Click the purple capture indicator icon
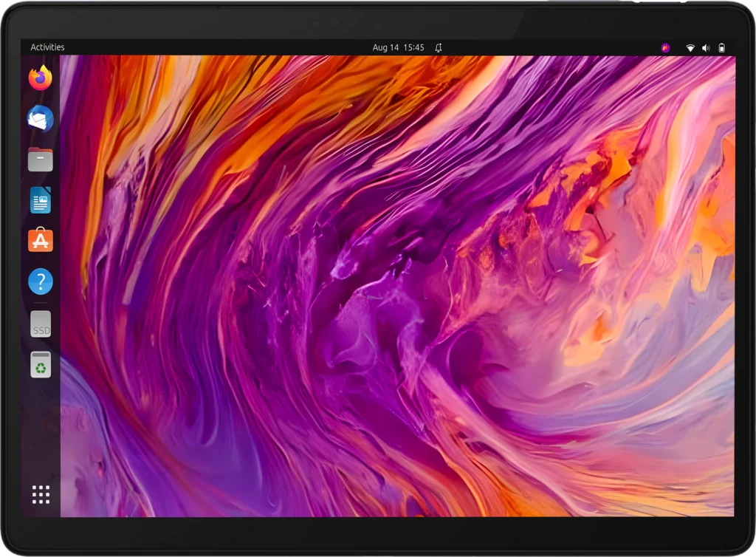This screenshot has height=557, width=756. point(665,47)
